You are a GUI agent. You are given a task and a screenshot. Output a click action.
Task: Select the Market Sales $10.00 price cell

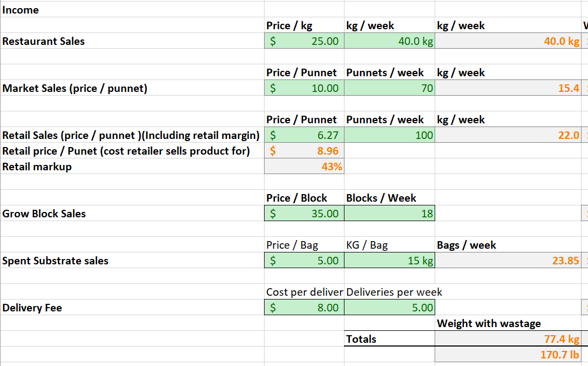coord(304,88)
